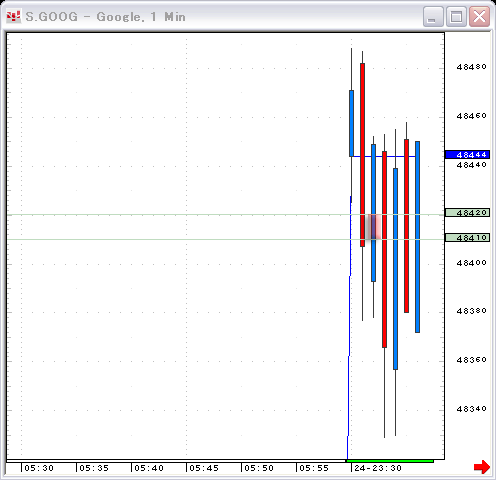Minimize the S.GOOG chart window
496x480 pixels.
pos(433,16)
